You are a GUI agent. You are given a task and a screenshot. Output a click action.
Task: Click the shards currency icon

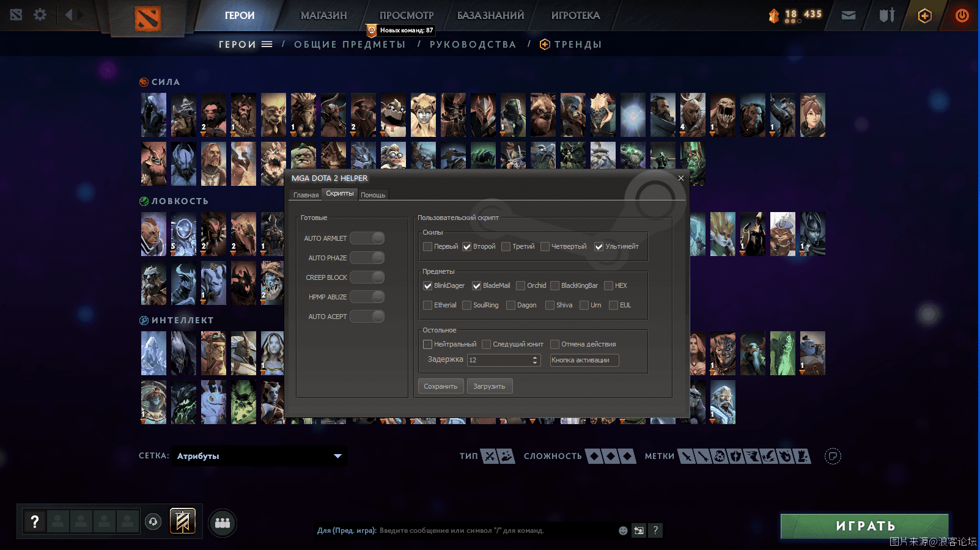point(774,16)
